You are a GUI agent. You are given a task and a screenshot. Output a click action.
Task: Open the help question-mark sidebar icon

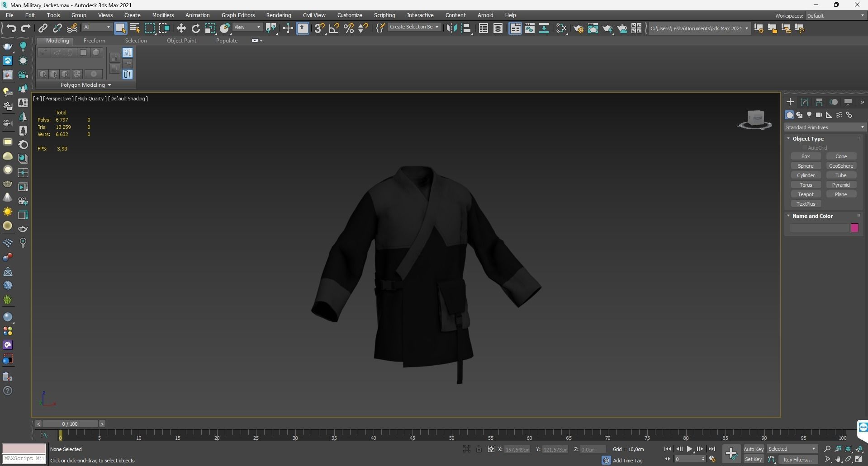pyautogui.click(x=8, y=391)
